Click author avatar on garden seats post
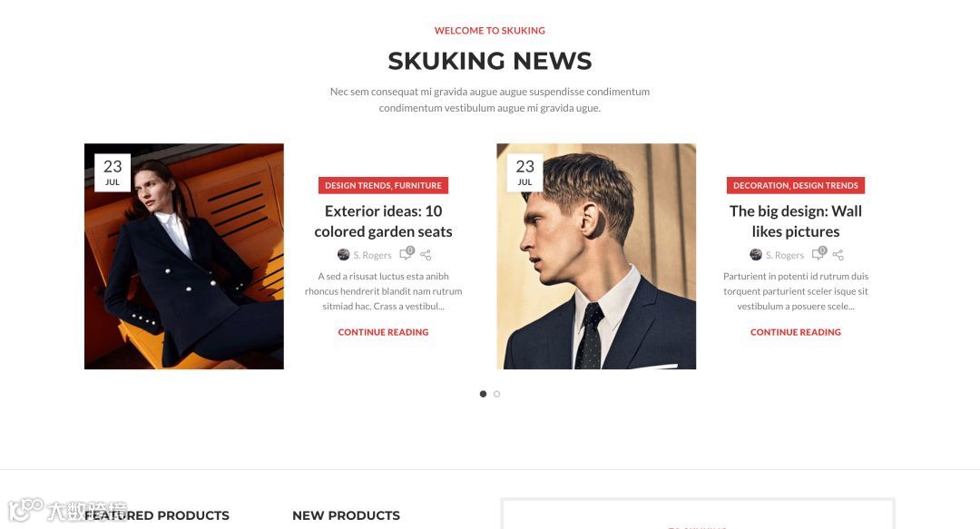Screen dimensions: 980x529 pyautogui.click(x=343, y=254)
